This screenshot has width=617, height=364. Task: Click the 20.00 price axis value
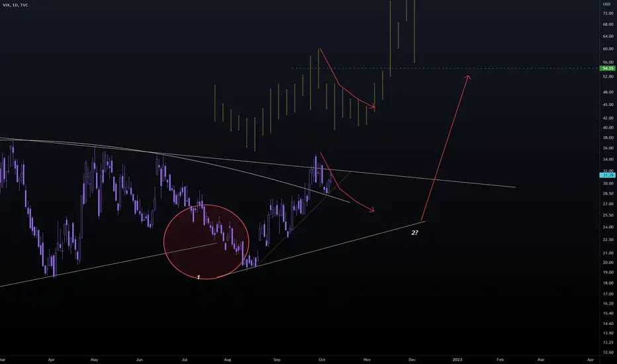[608, 263]
